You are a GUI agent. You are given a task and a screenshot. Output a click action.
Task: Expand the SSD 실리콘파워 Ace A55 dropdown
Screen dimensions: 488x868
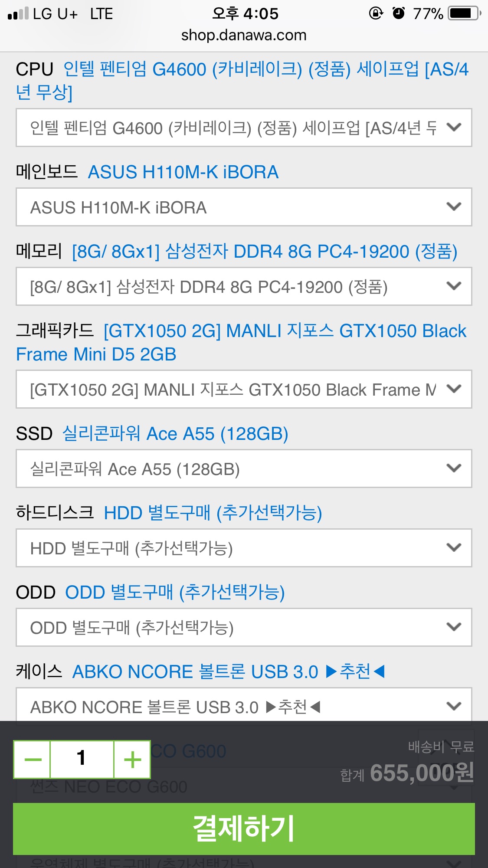(244, 468)
